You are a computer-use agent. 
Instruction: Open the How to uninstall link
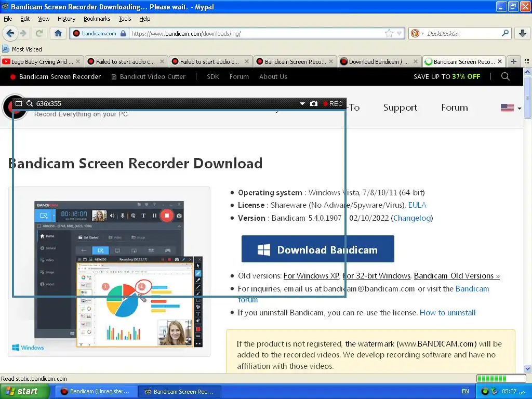click(x=447, y=312)
